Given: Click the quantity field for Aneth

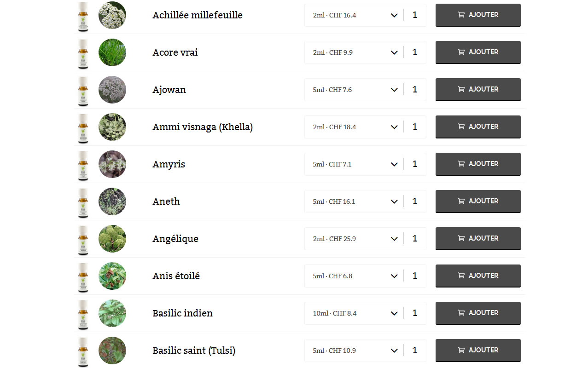Looking at the screenshot, I should point(415,201).
